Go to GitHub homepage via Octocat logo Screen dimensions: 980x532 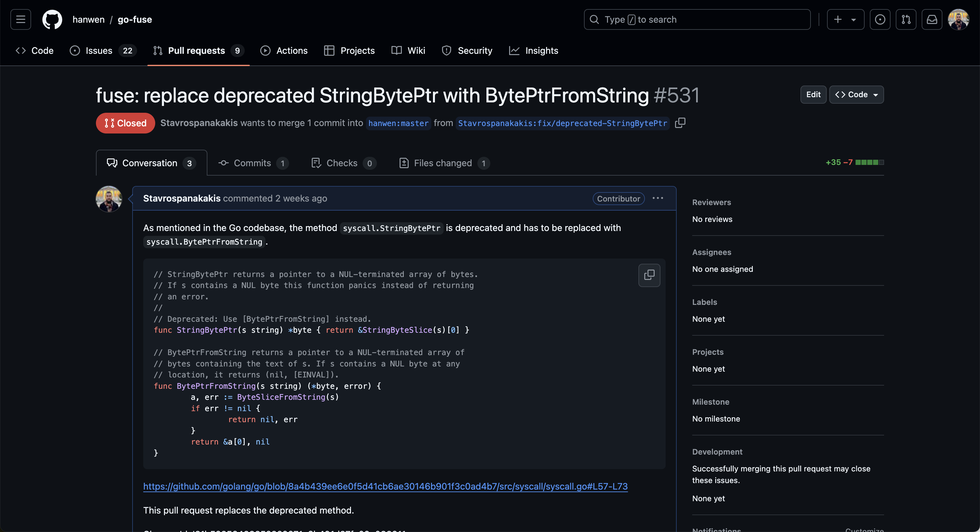52,19
